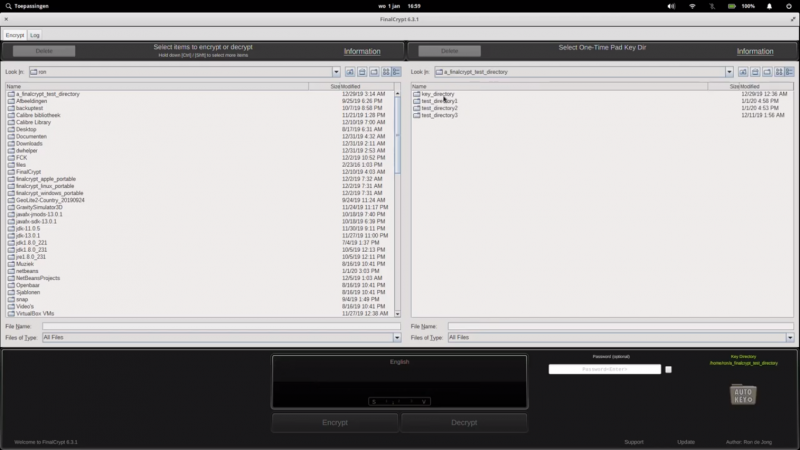
Task: Click left File Name input field
Action: (x=221, y=326)
